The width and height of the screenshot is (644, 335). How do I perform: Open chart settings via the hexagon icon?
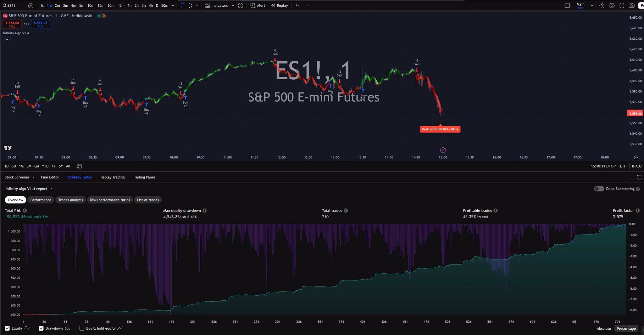coord(612,5)
